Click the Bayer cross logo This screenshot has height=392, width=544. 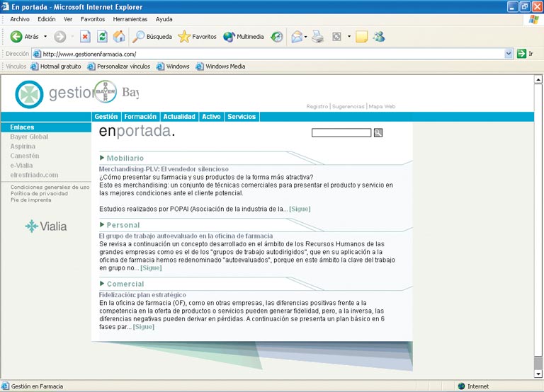[106, 91]
